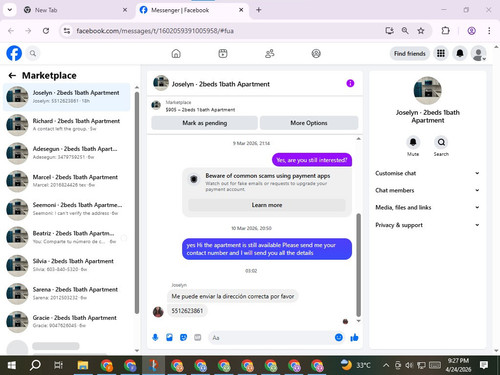
Task: Open the Gracie - 2beds 1bath Apartment chat
Action: pos(67,322)
